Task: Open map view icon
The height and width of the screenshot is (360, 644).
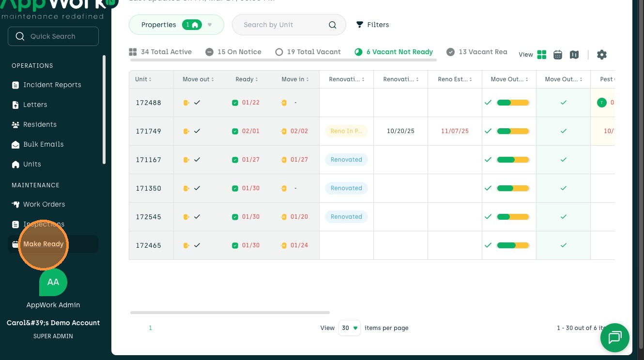Action: (574, 55)
